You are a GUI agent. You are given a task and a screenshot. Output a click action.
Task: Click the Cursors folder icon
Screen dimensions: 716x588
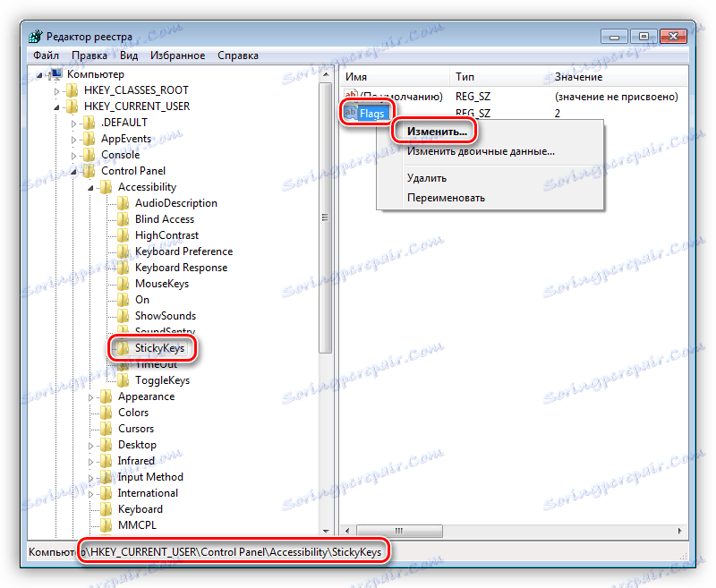(107, 429)
